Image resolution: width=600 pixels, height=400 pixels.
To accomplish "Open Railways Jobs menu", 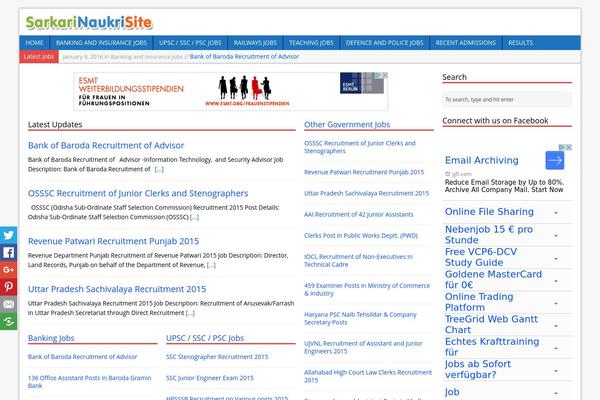I will (x=255, y=43).
